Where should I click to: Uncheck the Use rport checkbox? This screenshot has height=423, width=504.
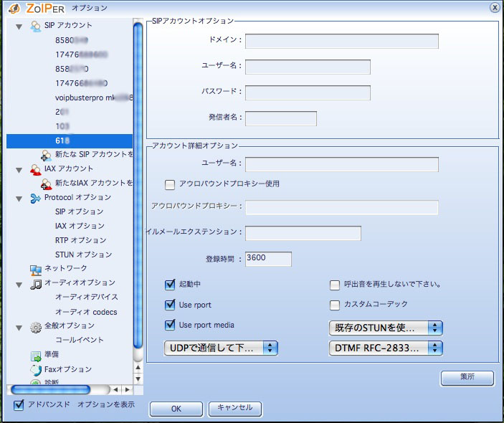(x=170, y=305)
